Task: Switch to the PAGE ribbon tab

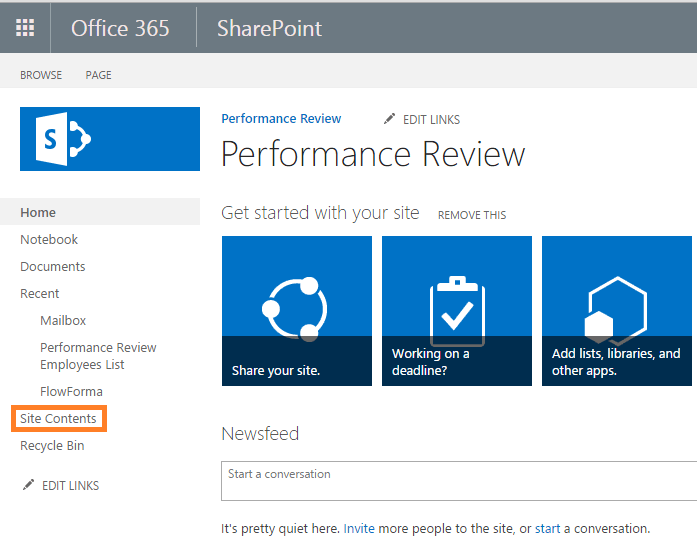Action: [99, 75]
